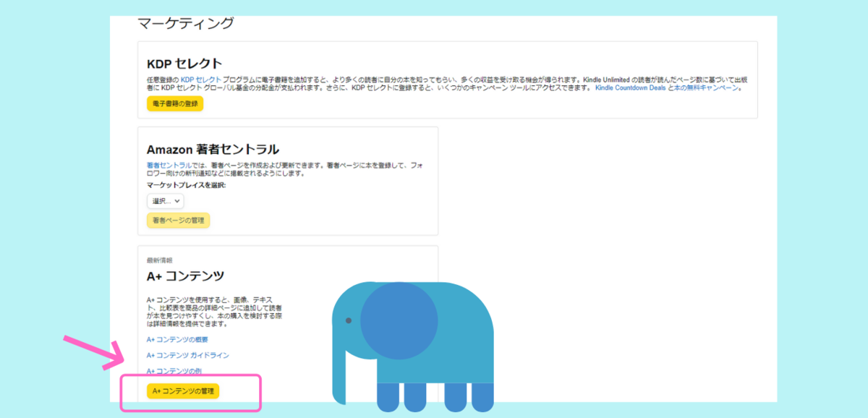Select the 最新情報 label
This screenshot has width=868, height=418.
[x=159, y=260]
